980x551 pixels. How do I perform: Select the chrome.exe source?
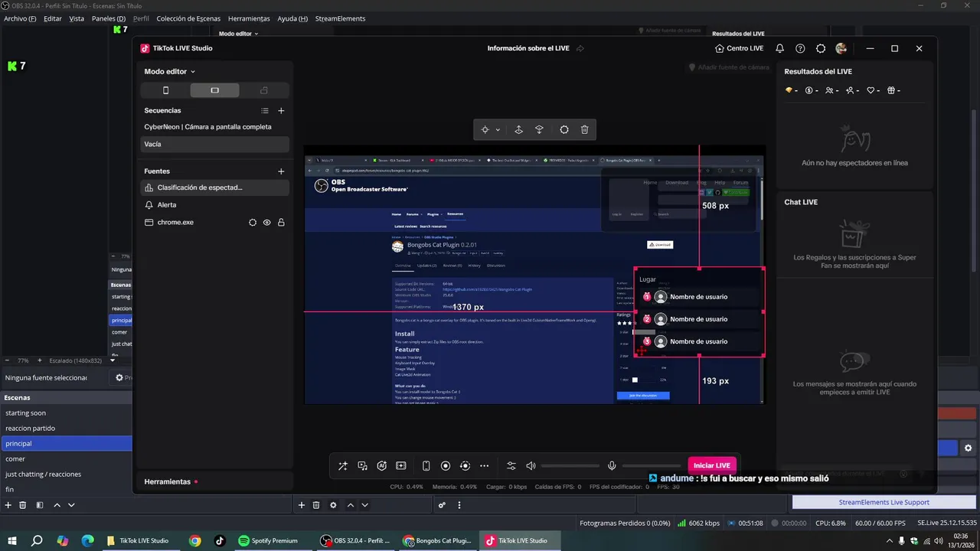(214, 222)
